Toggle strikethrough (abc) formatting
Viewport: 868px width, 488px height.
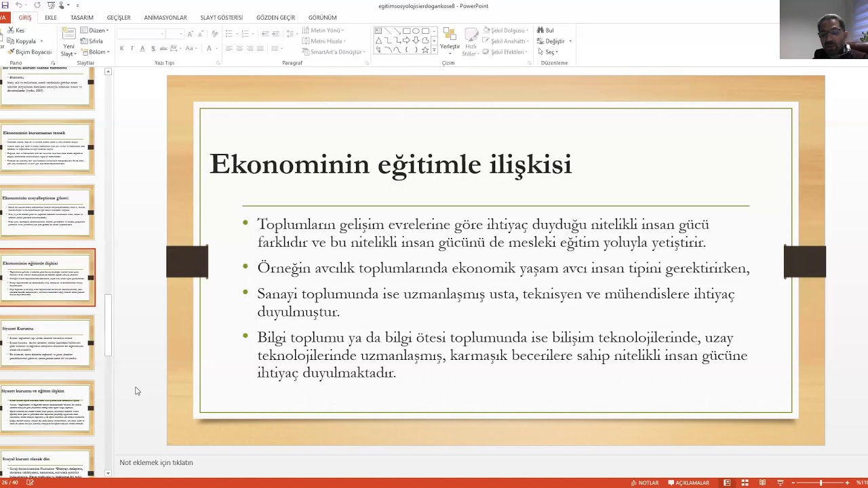point(163,48)
